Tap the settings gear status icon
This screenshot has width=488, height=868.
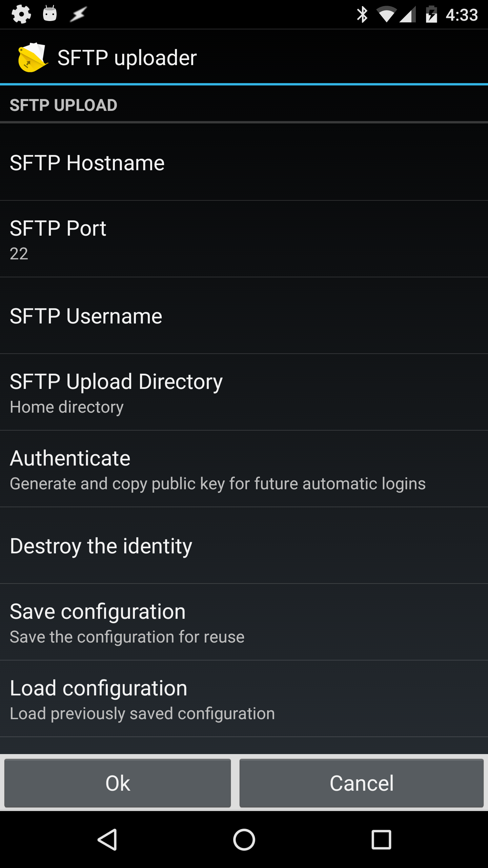tap(21, 14)
